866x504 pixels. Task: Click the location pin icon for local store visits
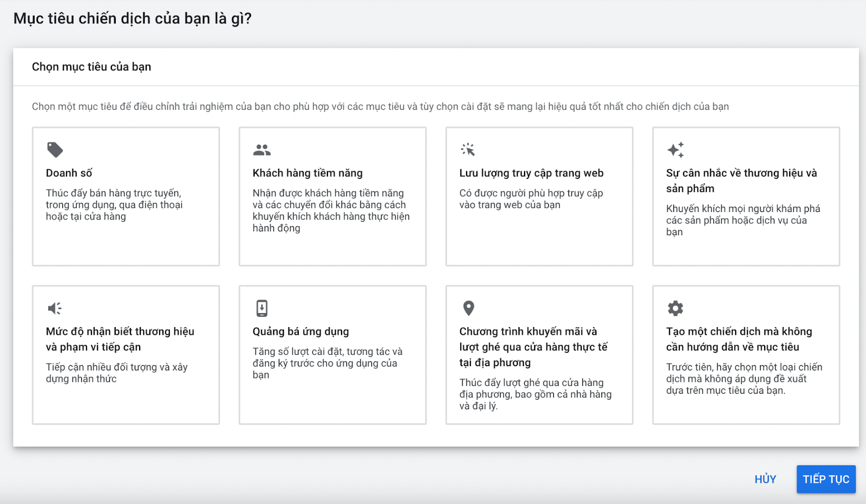click(469, 308)
